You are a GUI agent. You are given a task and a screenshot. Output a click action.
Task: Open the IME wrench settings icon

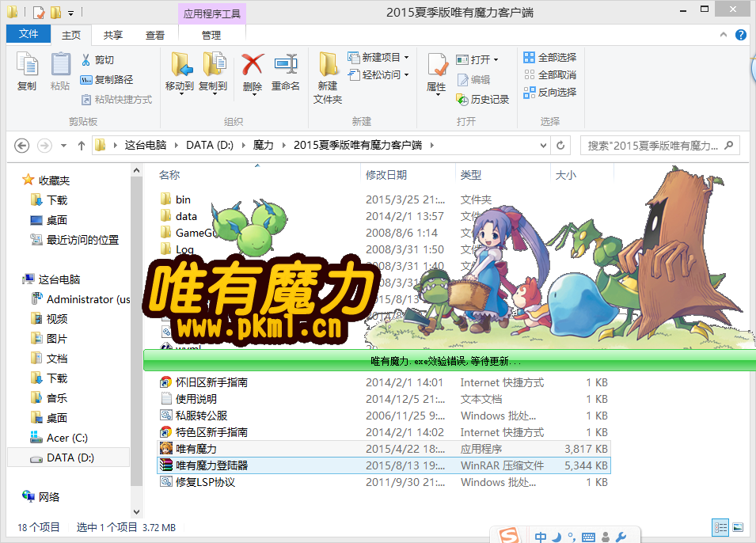click(621, 537)
